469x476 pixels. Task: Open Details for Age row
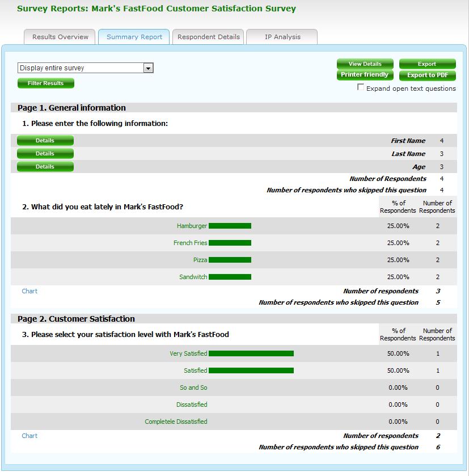(45, 167)
